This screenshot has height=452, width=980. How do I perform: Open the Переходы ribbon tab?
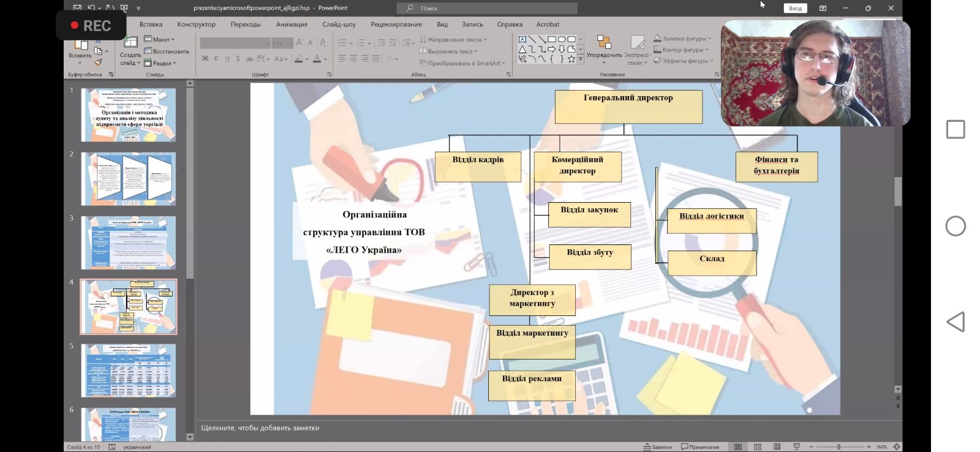pyautogui.click(x=246, y=24)
